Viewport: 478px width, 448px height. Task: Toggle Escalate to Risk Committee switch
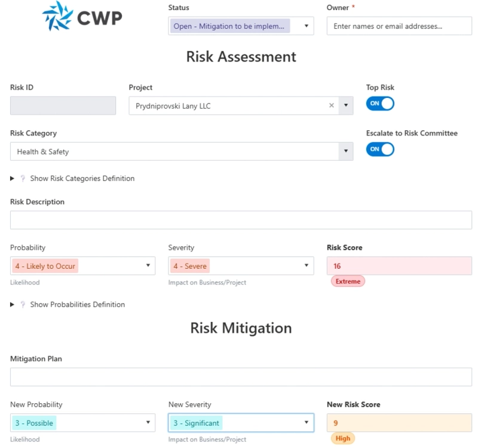380,149
